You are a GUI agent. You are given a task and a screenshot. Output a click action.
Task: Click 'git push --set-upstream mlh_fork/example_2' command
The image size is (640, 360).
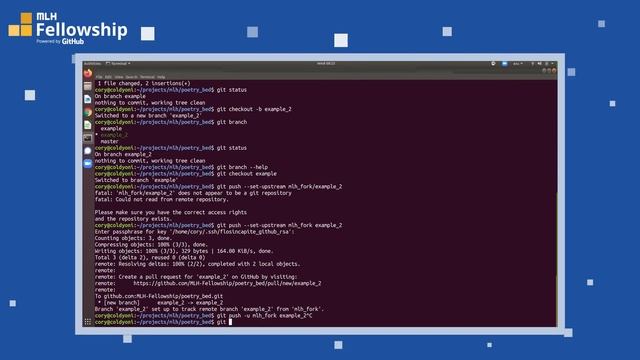pyautogui.click(x=279, y=187)
